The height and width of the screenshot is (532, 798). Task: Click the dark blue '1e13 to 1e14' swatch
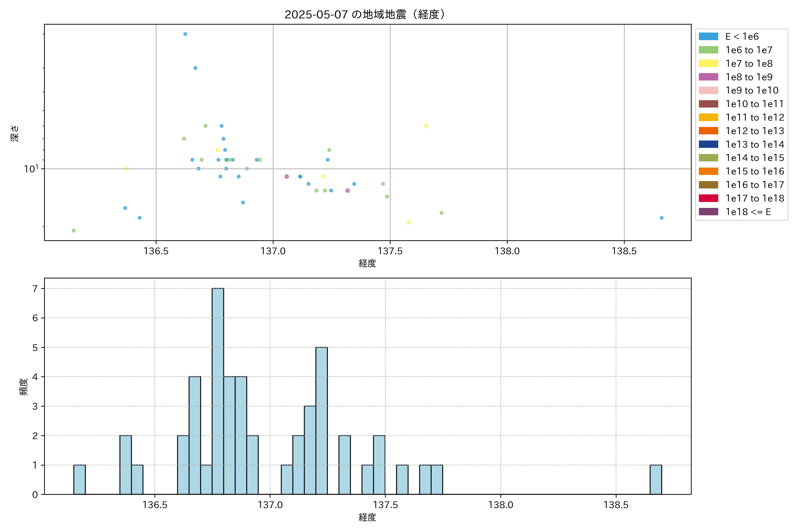[708, 144]
